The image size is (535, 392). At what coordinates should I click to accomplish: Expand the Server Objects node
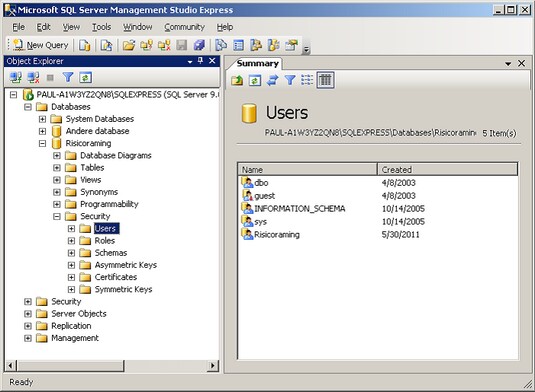click(x=28, y=314)
